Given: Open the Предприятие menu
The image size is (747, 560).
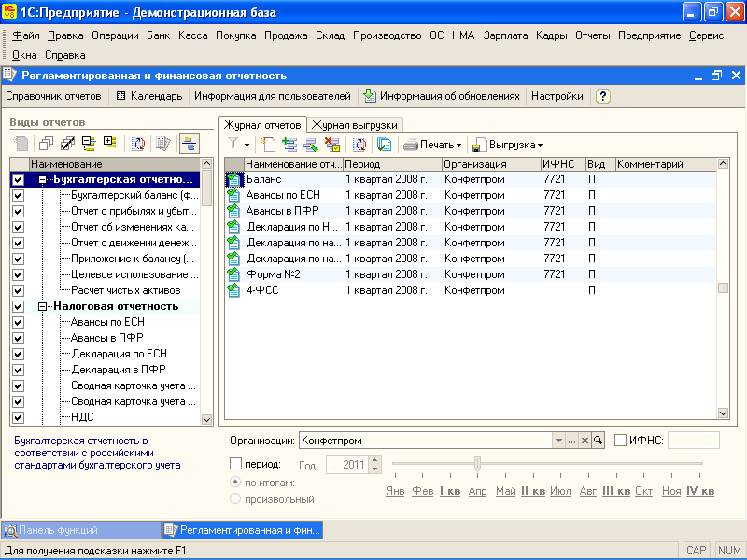Looking at the screenshot, I should coord(650,35).
